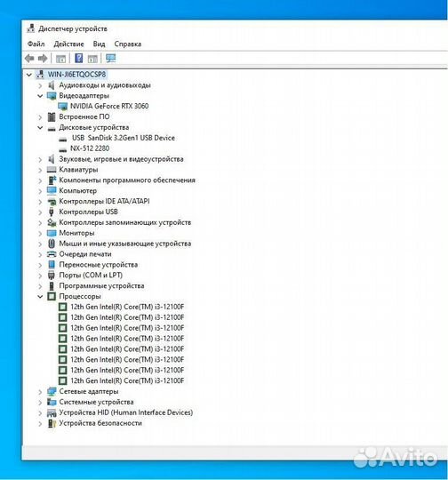Select Звуковые, игровые и видеоустройства
Viewport: 448px width, 480px height.
point(121,159)
